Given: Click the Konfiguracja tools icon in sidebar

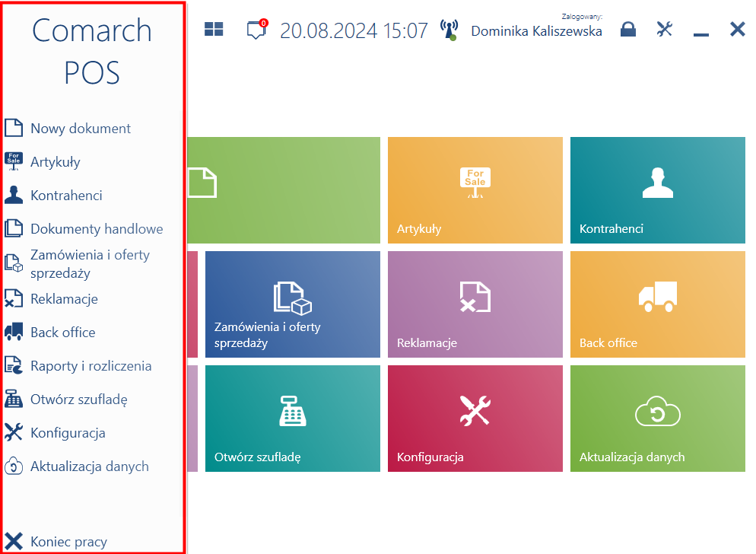Looking at the screenshot, I should (14, 432).
